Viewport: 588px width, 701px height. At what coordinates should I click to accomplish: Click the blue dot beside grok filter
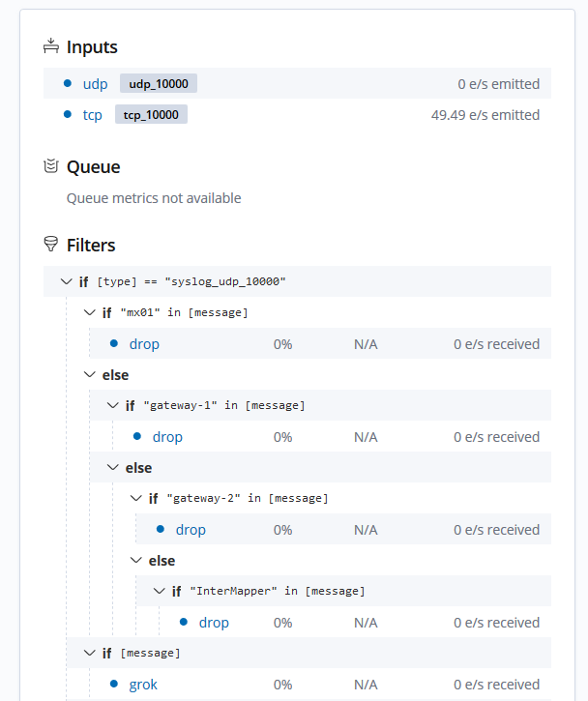(x=114, y=685)
